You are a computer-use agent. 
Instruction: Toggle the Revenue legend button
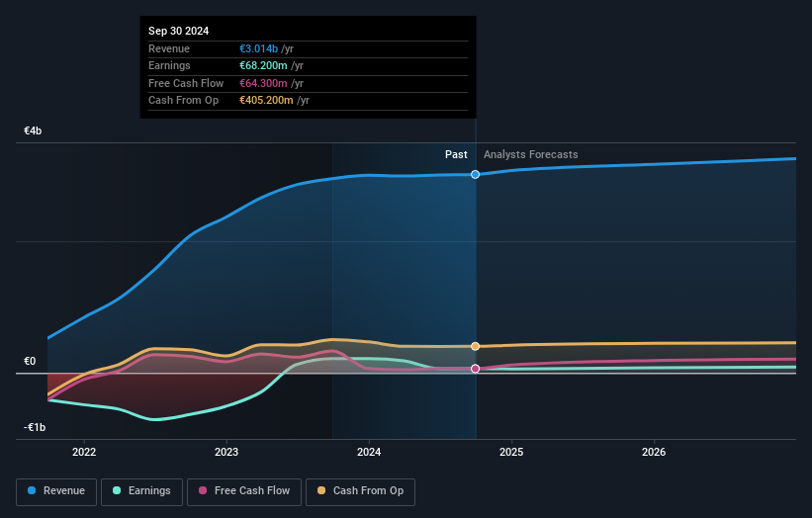(x=56, y=491)
